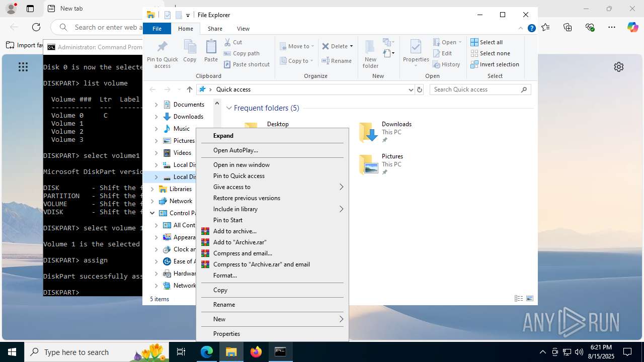This screenshot has height=362, width=644.
Task: Click the Windows Start button
Action: [x=12, y=352]
